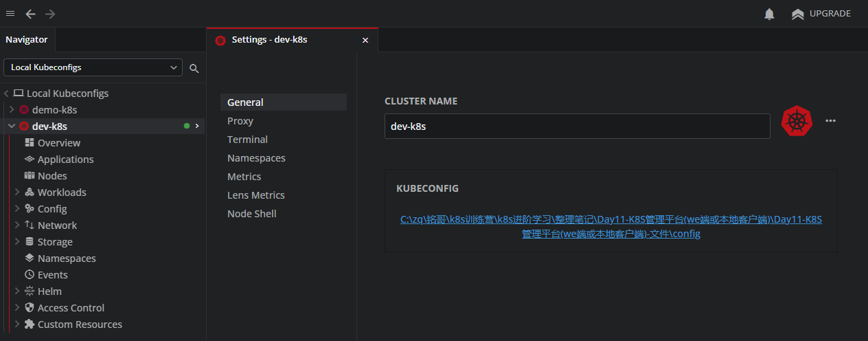Viewport: 868px width, 341px height.
Task: Select the Navigator tab
Action: click(27, 40)
